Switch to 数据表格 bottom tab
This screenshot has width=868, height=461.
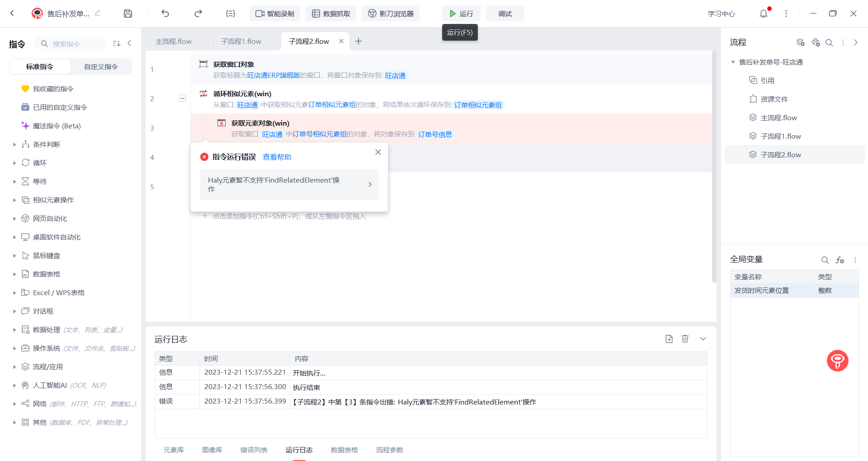coord(344,450)
